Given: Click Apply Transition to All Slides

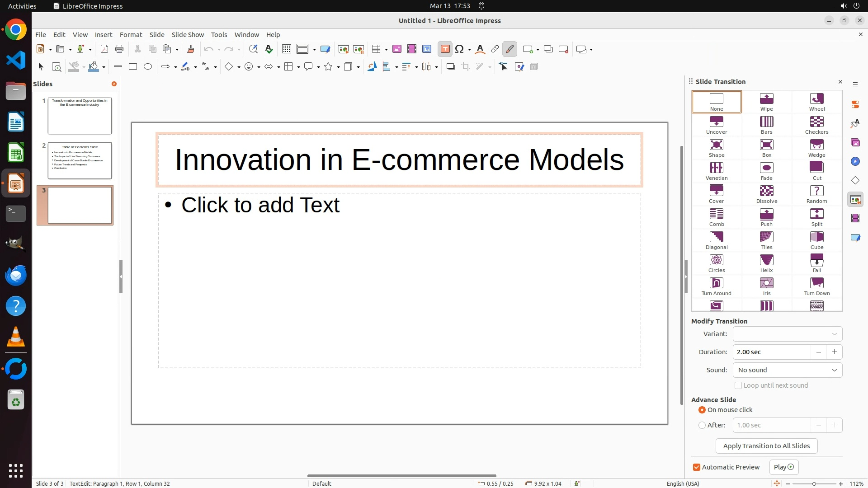Looking at the screenshot, I should pyautogui.click(x=766, y=446).
